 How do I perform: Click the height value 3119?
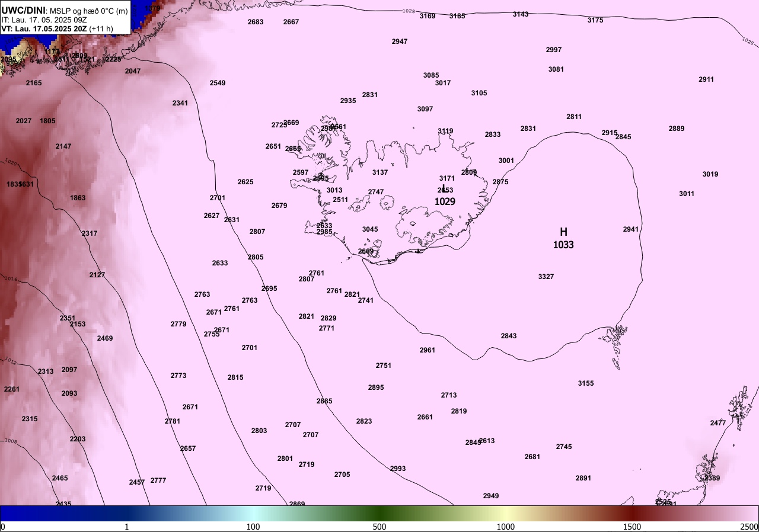pyautogui.click(x=445, y=131)
